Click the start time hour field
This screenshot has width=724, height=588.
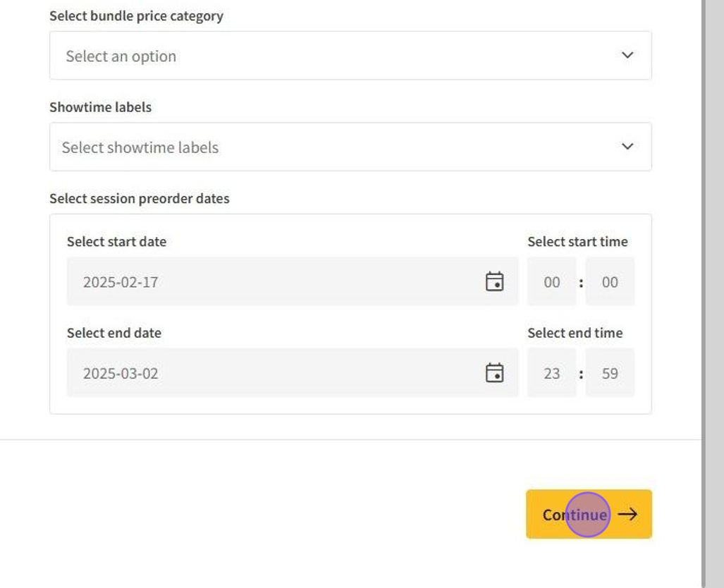(551, 282)
